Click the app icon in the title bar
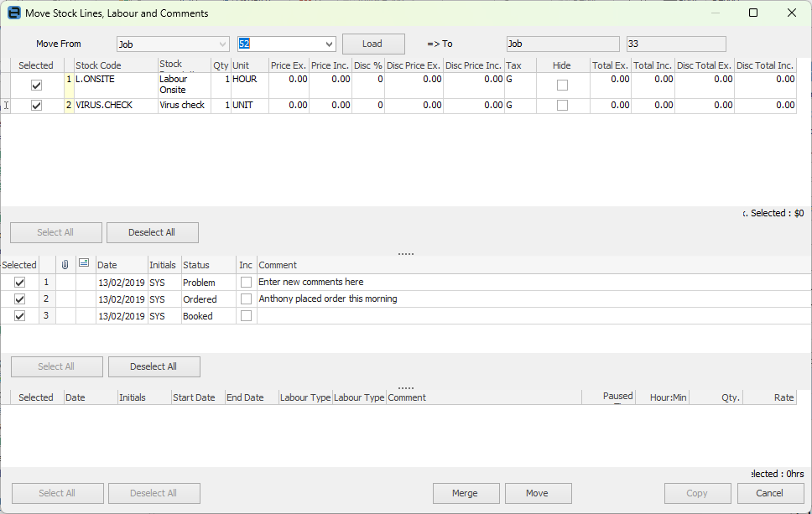This screenshot has width=812, height=514. tap(14, 13)
